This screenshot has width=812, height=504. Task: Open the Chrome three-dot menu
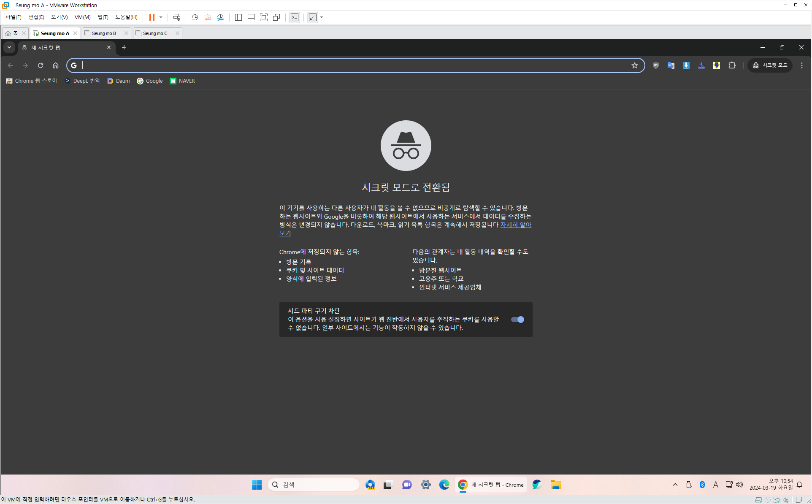point(802,65)
